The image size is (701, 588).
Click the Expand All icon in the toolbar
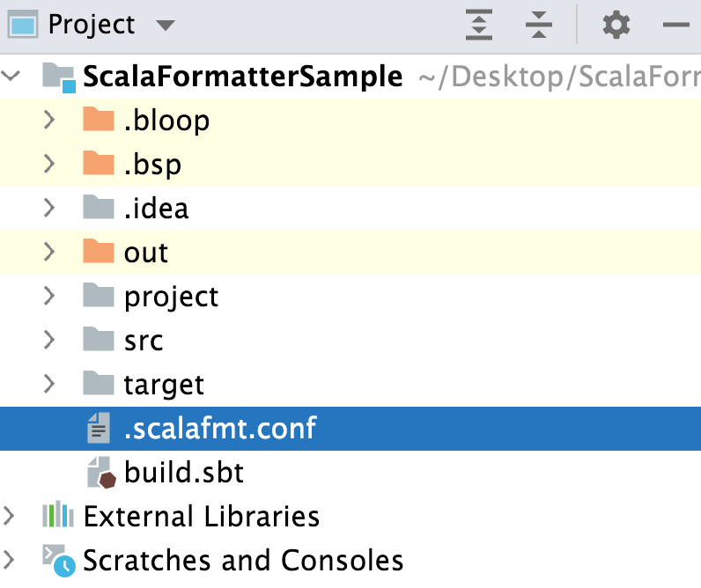pyautogui.click(x=479, y=25)
